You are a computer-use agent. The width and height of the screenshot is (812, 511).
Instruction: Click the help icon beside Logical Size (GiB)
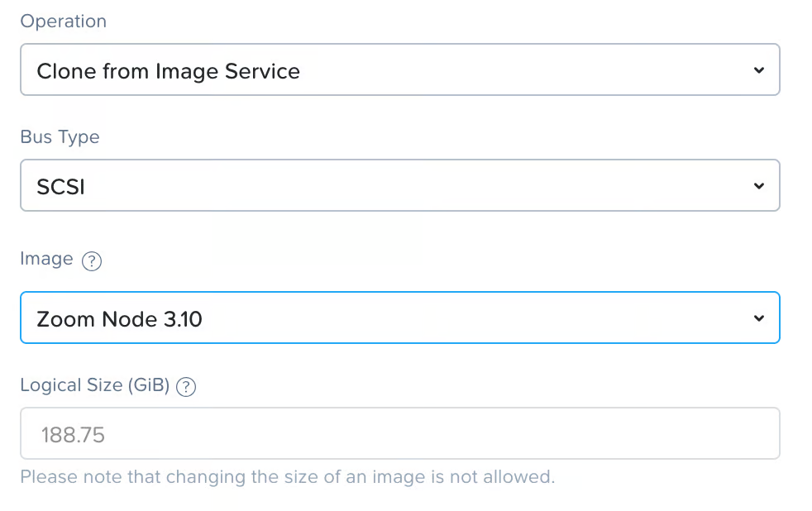(x=187, y=387)
